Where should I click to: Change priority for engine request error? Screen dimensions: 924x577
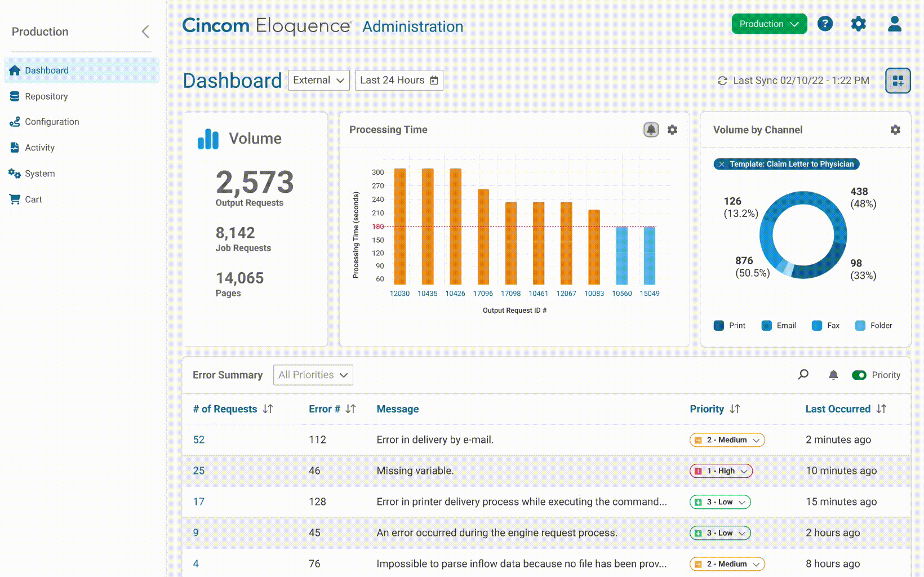tap(720, 533)
